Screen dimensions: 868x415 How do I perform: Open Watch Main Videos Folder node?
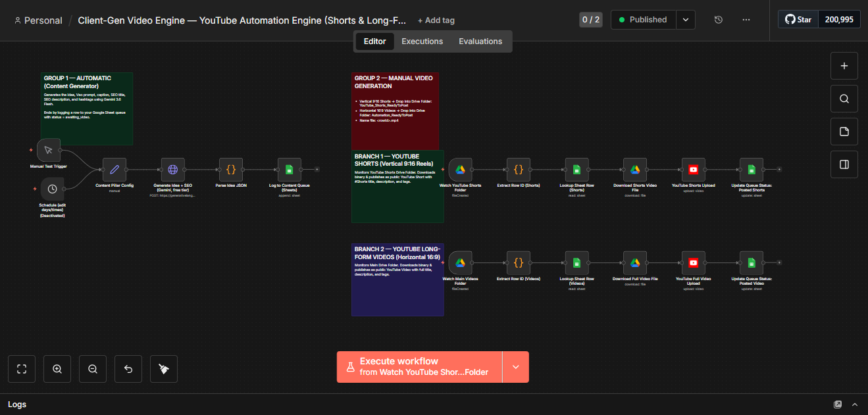[461, 262]
